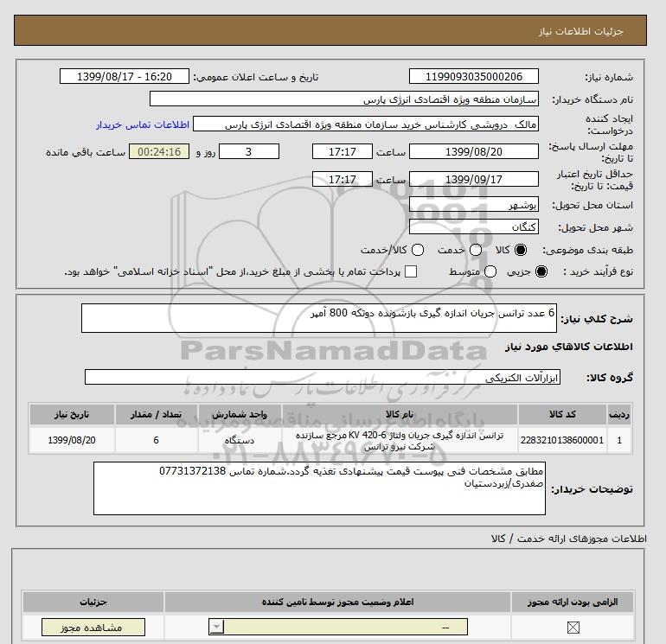Click the تعداد / مقدار column header
The height and width of the screenshot is (644, 666).
click(156, 414)
